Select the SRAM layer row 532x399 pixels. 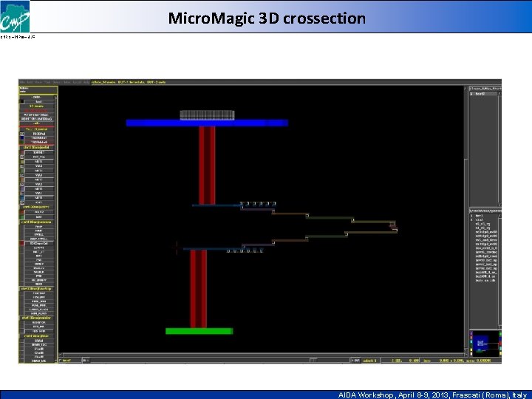click(38, 341)
